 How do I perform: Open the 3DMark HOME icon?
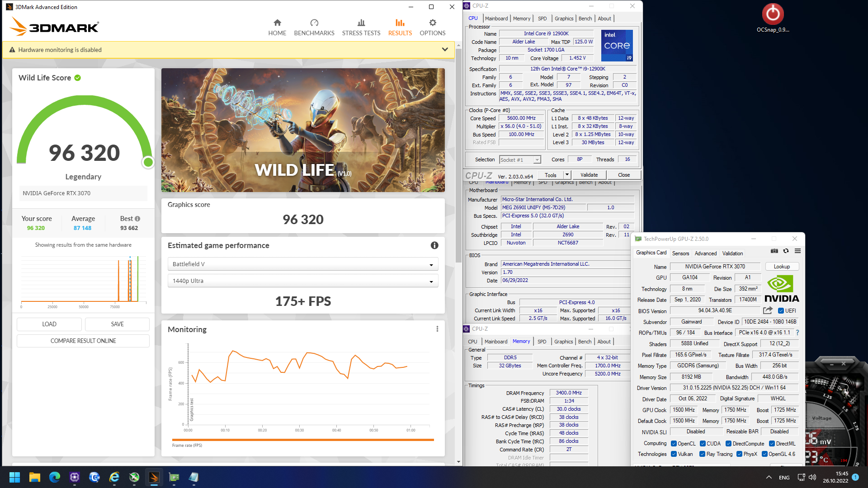(277, 23)
